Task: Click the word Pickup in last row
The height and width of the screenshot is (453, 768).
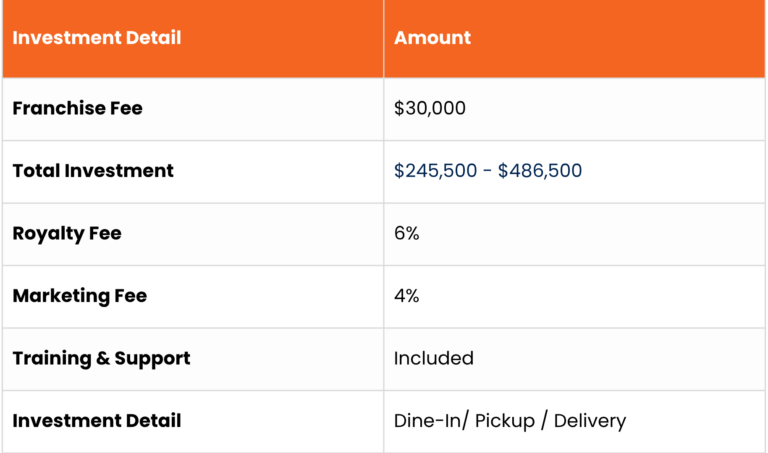Action: coord(504,421)
